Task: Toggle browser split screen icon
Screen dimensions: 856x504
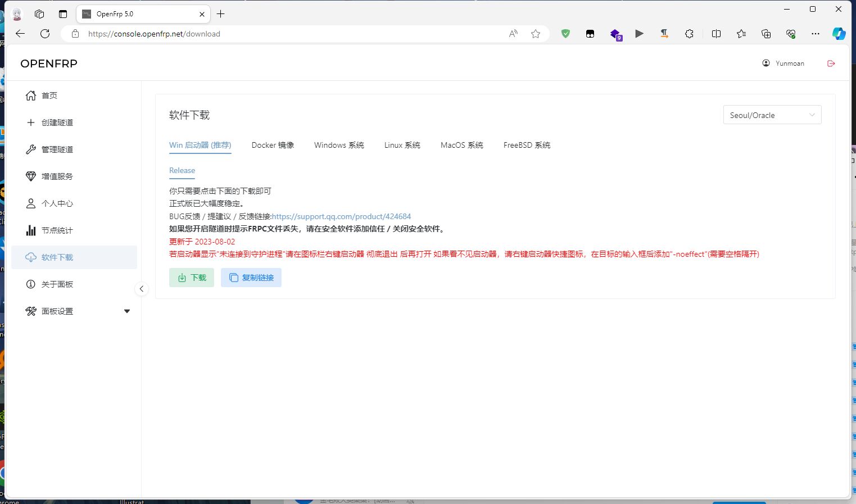Action: pos(716,34)
